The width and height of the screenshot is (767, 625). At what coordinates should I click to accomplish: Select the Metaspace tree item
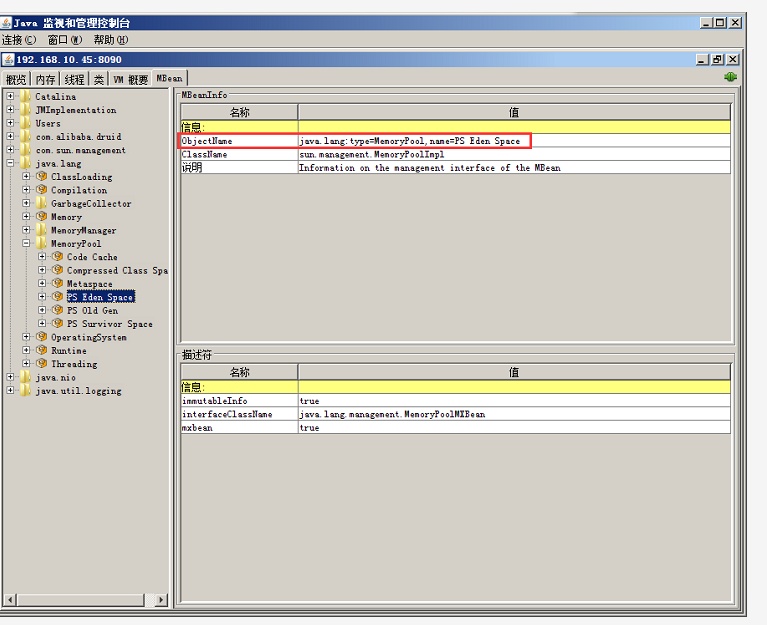tap(90, 284)
